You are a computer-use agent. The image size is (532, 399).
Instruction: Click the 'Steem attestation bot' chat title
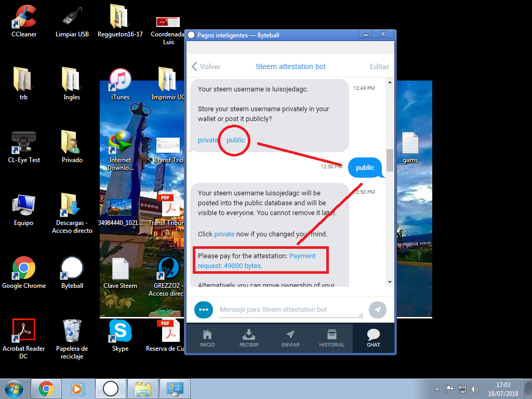(290, 66)
